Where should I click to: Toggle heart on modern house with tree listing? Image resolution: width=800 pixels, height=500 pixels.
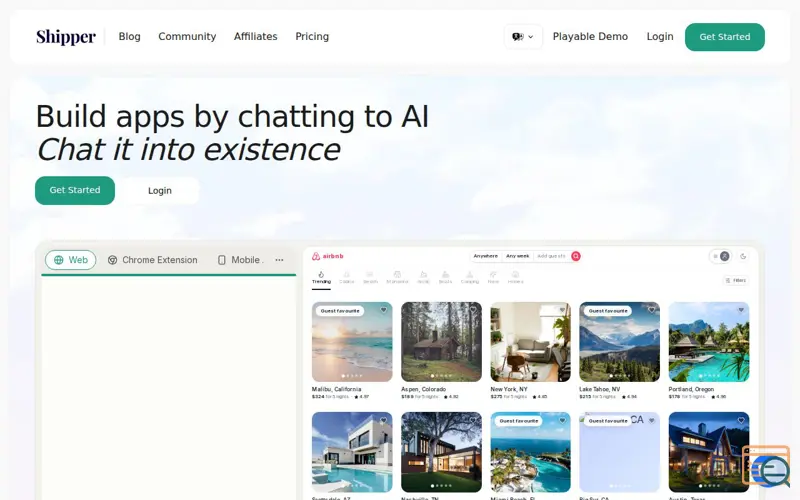[473, 420]
